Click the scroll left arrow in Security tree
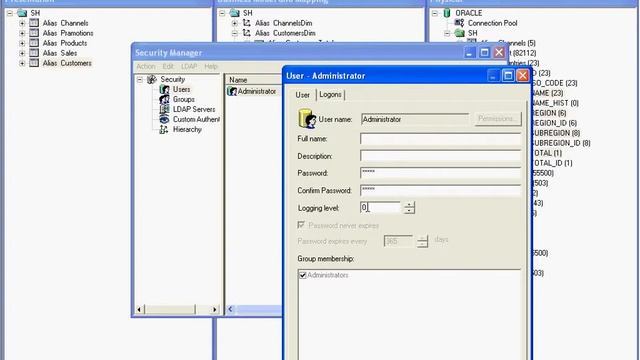 139,309
